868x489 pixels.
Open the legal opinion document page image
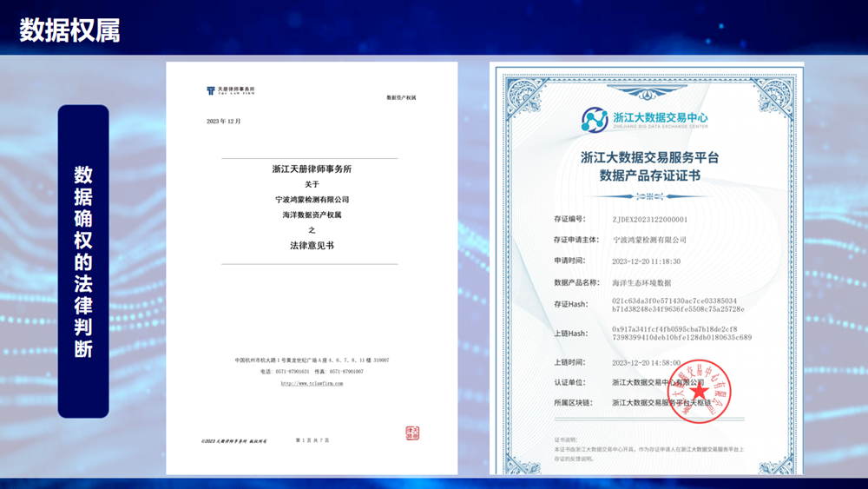pyautogui.click(x=312, y=268)
